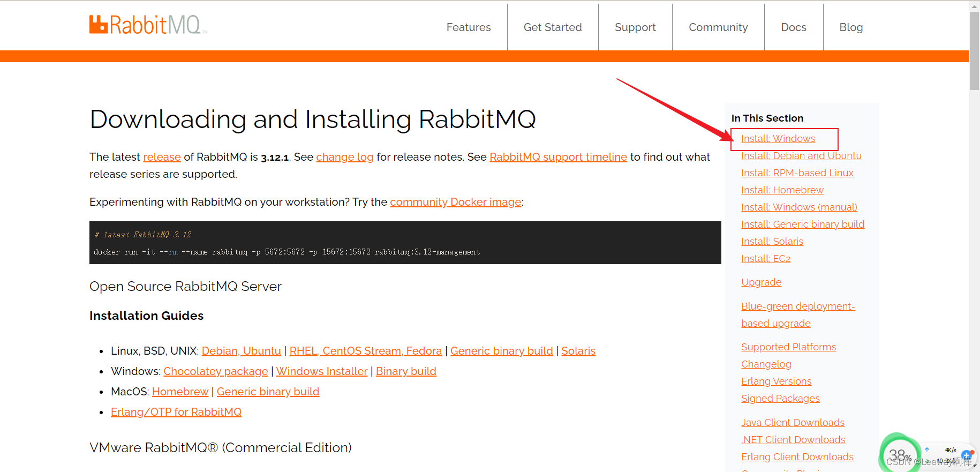The width and height of the screenshot is (980, 472).
Task: Navigate to Docs in the top menu
Action: point(794,27)
